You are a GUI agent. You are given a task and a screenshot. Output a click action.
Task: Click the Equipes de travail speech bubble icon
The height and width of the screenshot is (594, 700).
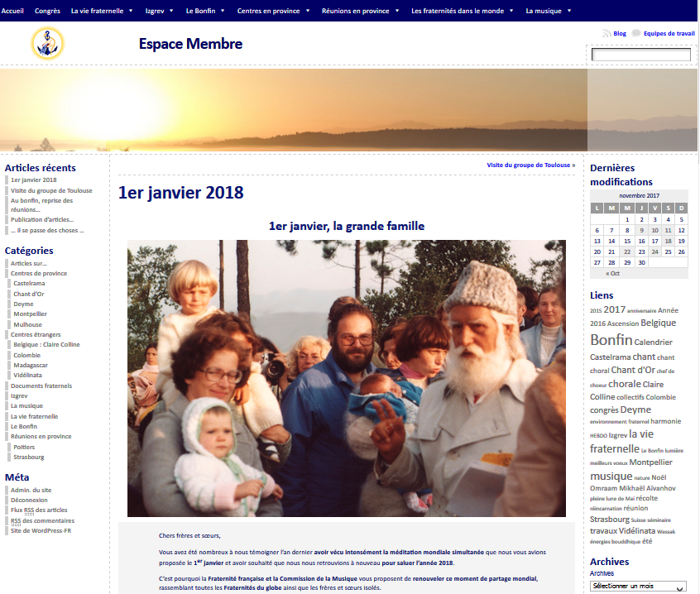click(635, 34)
